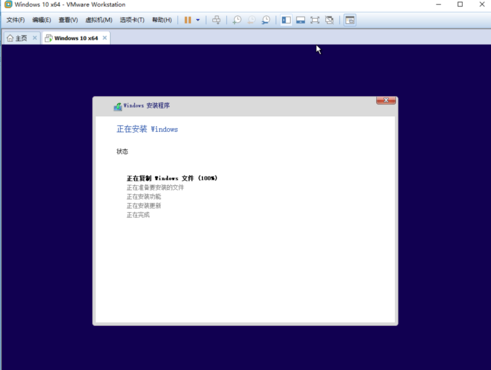Open the 文件(F) menu
The image size is (491, 370).
(15, 20)
